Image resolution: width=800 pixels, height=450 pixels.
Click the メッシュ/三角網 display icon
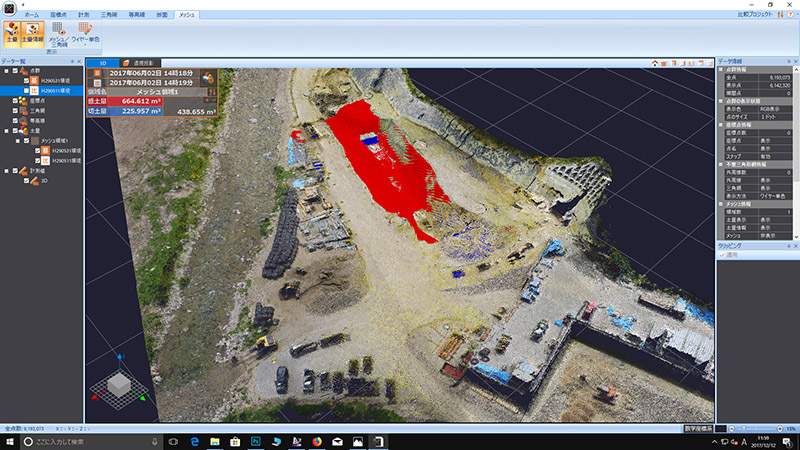[58, 34]
